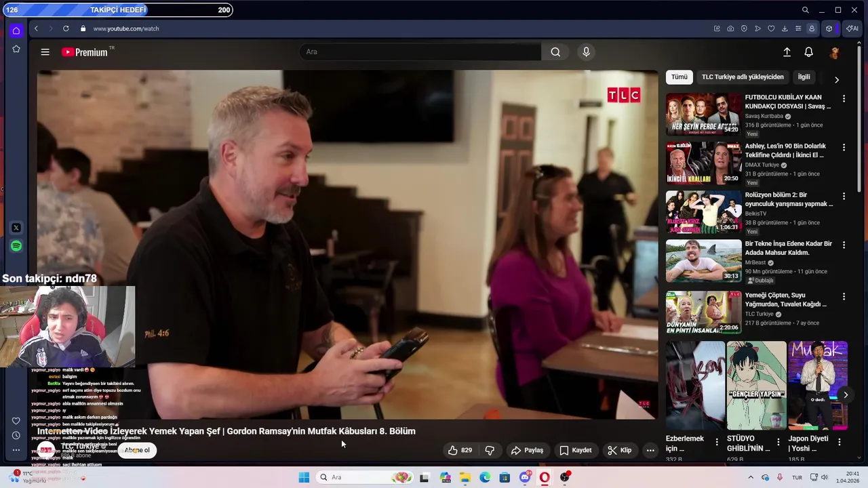Open Opera easy setup sliders icon
The height and width of the screenshot is (488, 868).
798,28
